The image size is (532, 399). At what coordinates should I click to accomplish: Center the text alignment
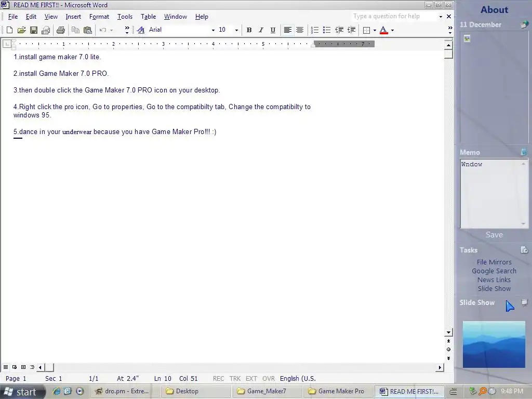(300, 30)
